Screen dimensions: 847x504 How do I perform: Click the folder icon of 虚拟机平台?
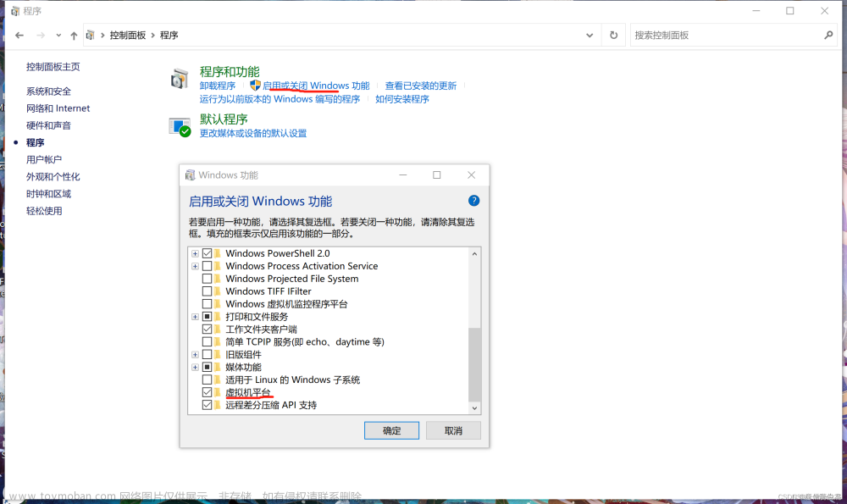tap(218, 392)
